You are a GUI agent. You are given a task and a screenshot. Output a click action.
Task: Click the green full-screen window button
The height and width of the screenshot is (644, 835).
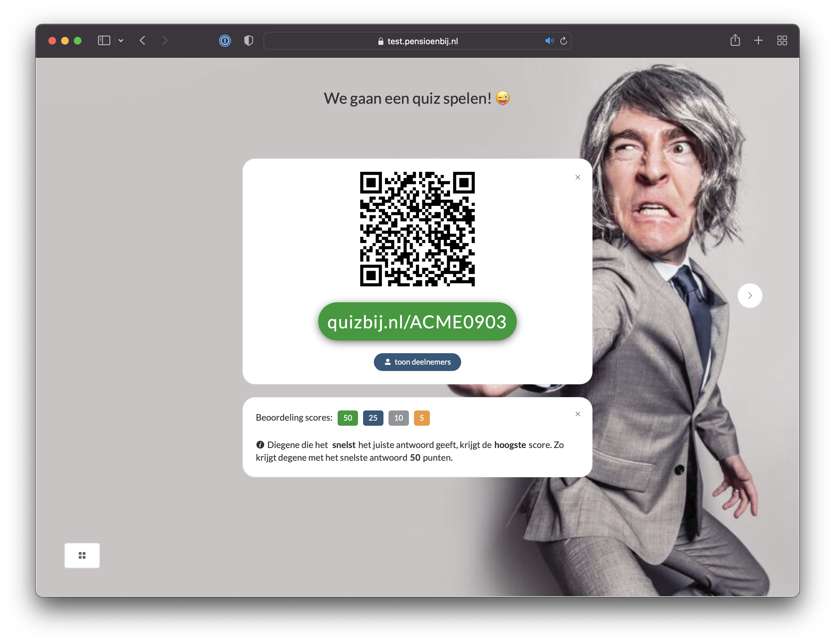(x=78, y=40)
